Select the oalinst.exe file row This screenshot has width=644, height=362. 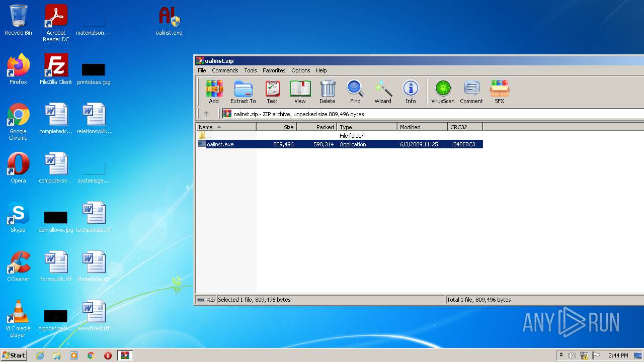(340, 144)
